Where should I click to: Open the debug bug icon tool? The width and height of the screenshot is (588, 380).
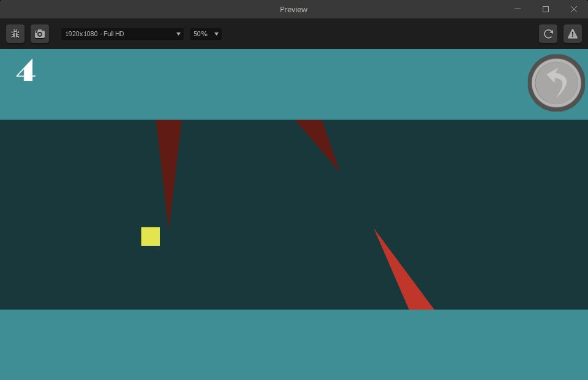coord(15,34)
